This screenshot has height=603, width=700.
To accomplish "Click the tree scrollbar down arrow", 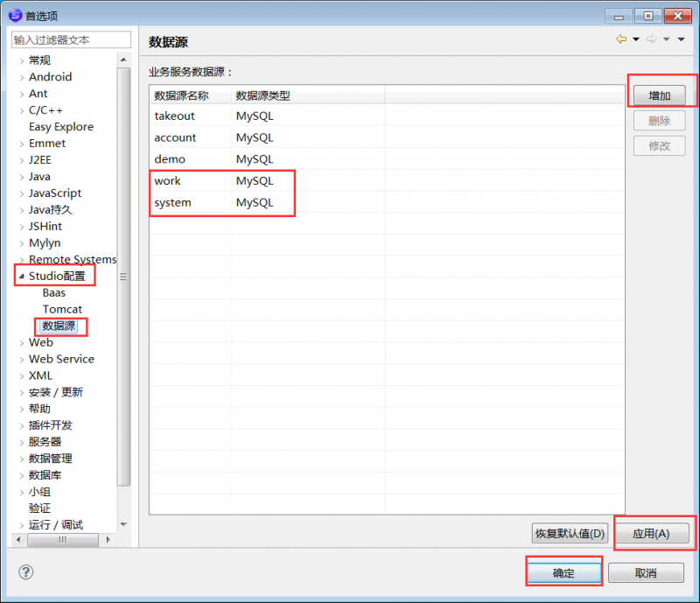I will pyautogui.click(x=123, y=524).
